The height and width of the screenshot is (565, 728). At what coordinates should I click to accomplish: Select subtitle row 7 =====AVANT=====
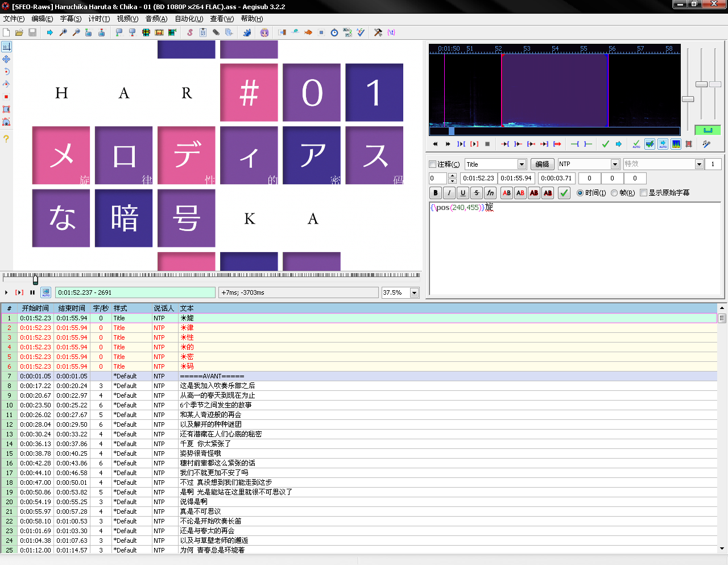(359, 376)
